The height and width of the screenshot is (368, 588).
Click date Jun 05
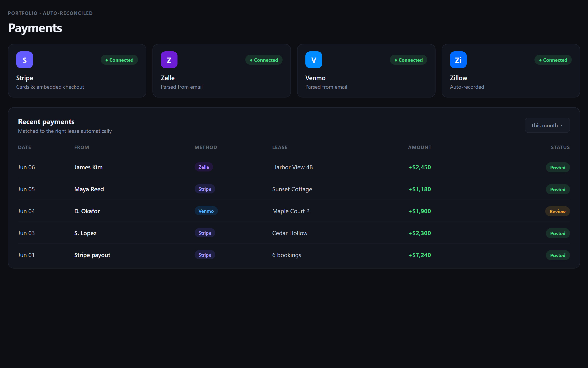pyautogui.click(x=26, y=189)
